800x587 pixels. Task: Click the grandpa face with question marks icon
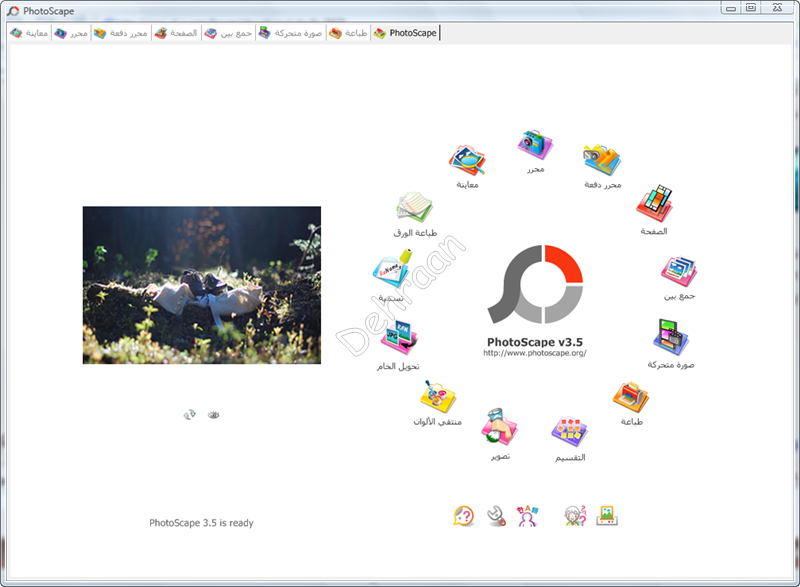click(575, 516)
